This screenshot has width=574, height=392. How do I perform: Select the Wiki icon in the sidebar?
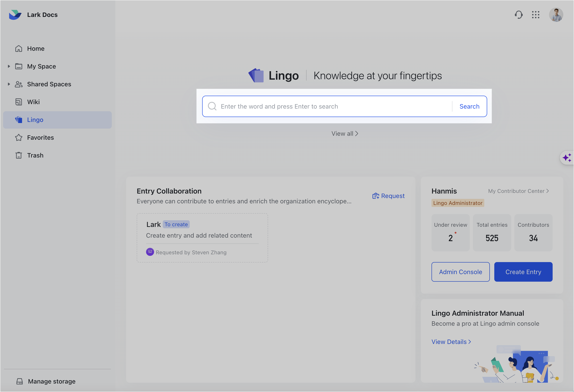19,102
